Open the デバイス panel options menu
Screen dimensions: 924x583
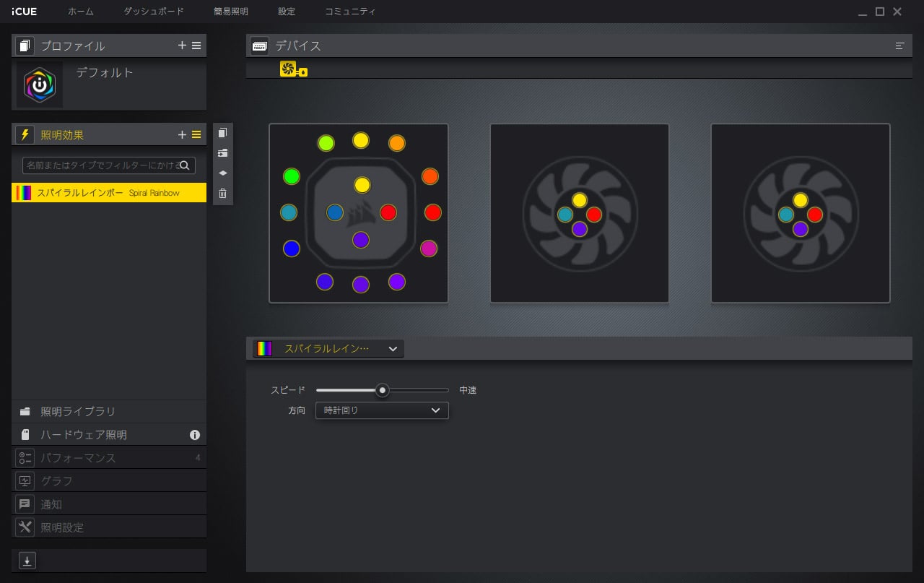pyautogui.click(x=899, y=46)
